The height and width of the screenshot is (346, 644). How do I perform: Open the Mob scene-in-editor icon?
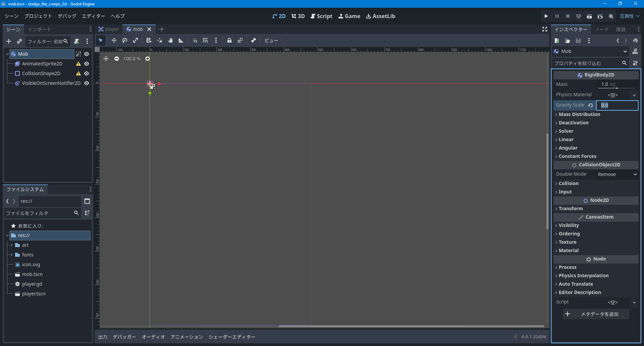pyautogui.click(x=78, y=54)
